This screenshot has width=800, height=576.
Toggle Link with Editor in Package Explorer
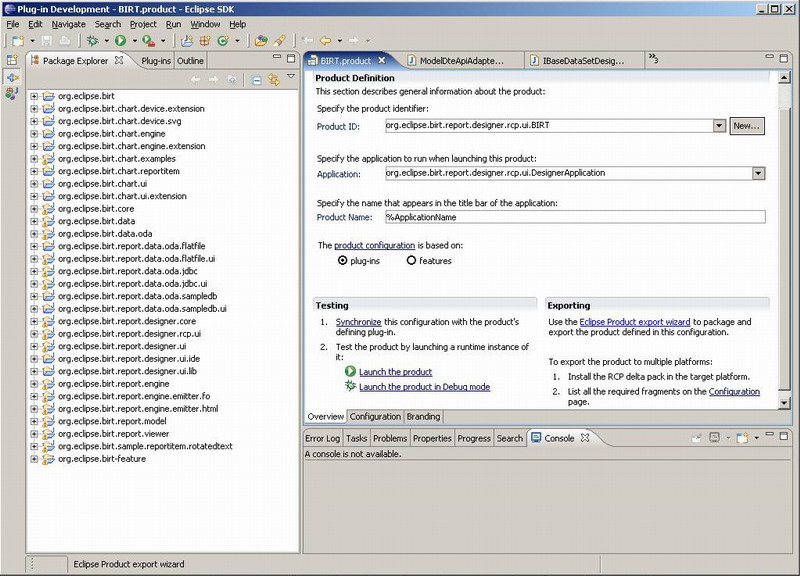(x=274, y=80)
